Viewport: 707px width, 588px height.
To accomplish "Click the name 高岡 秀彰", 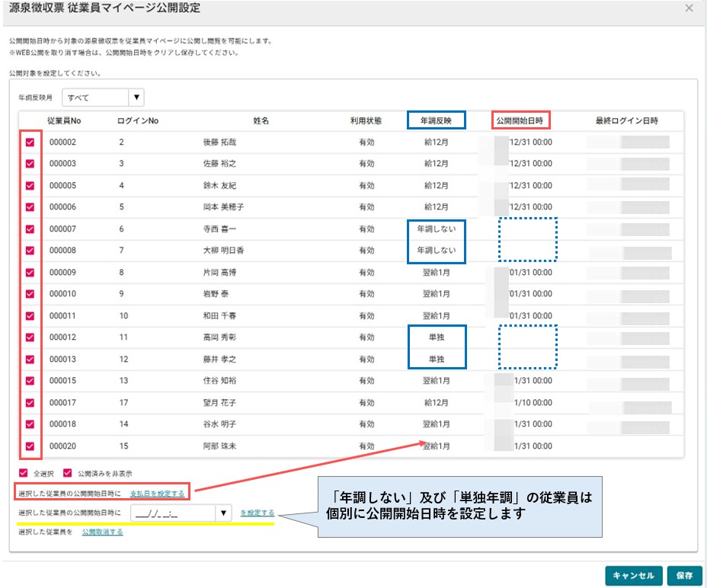I will (219, 337).
